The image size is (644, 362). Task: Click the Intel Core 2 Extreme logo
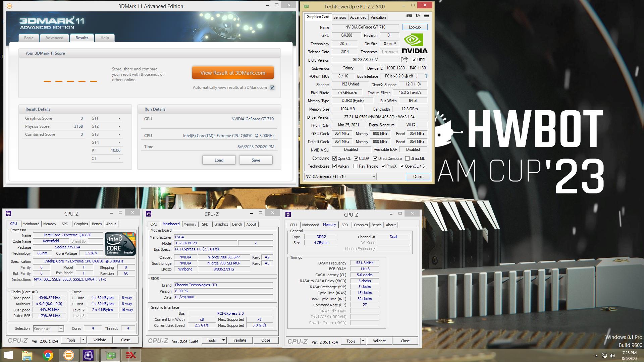120,244
